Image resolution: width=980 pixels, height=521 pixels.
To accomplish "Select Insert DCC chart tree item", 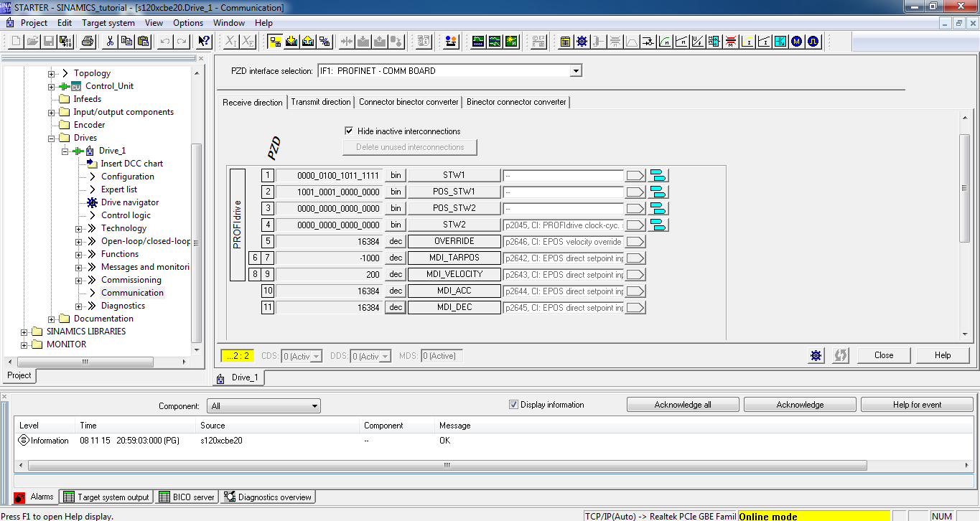I will click(131, 164).
